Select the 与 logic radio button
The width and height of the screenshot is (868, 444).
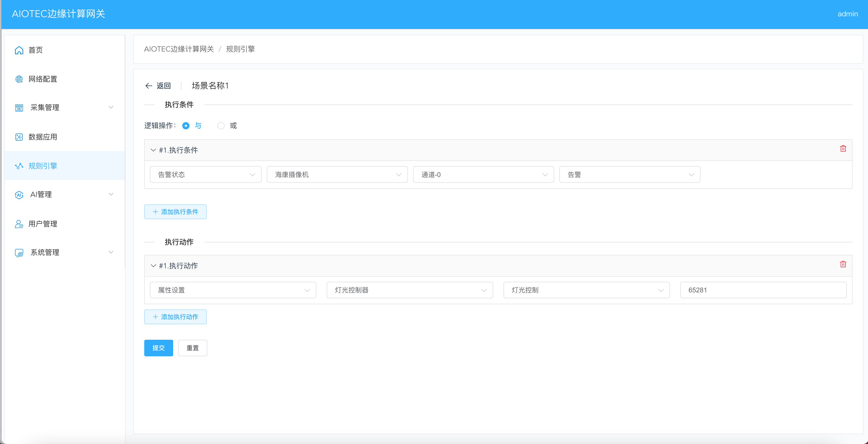point(186,126)
